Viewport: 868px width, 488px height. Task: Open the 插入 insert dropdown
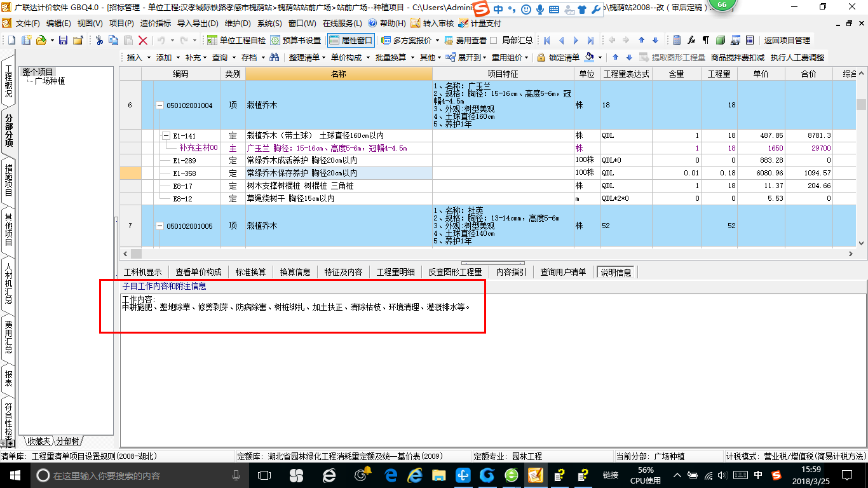[x=139, y=57]
